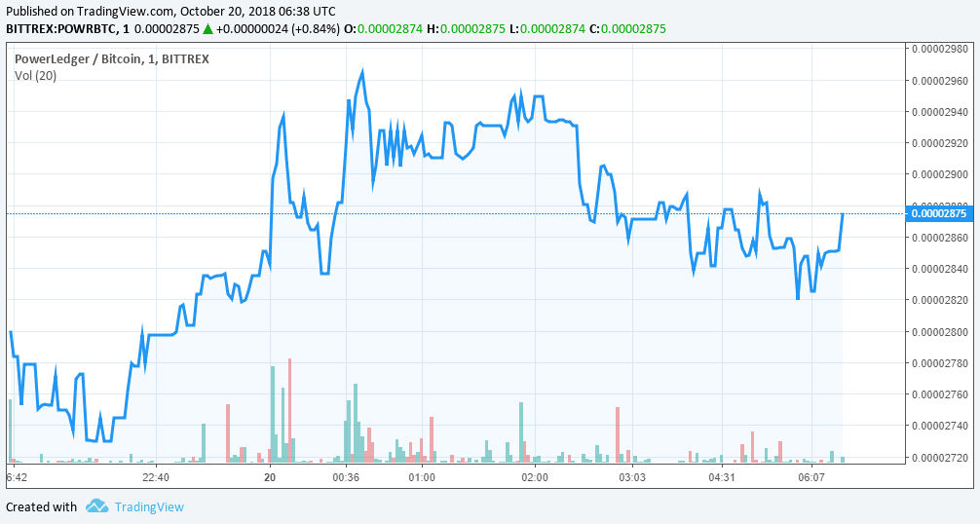Click the green up-arrow price change indicator
Screen dimensions: 980x524
(208, 28)
